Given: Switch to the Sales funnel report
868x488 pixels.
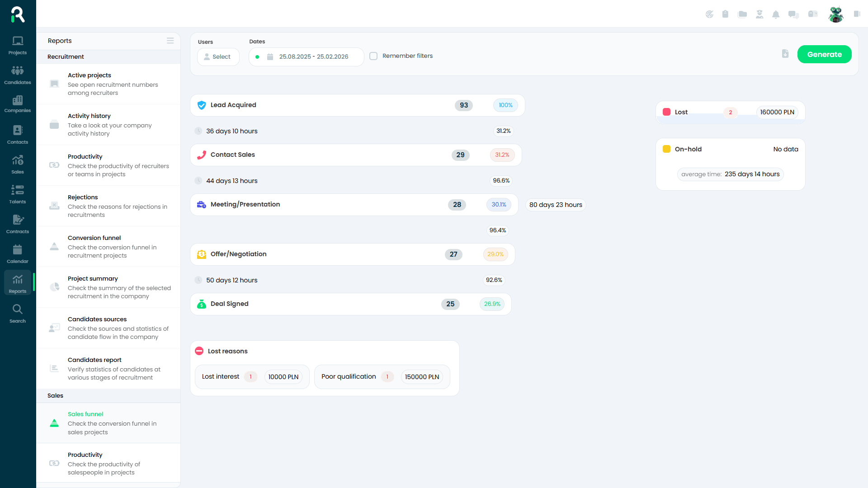Looking at the screenshot, I should [x=85, y=414].
